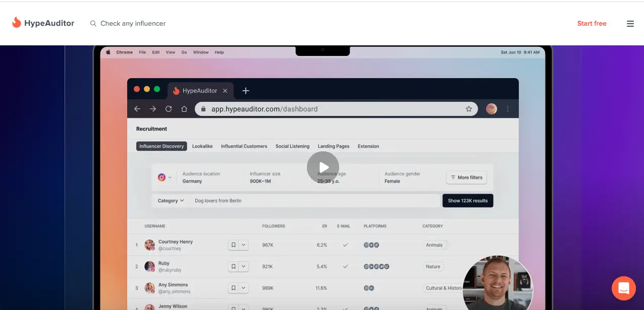Open the View menu
This screenshot has height=310, width=644.
coord(171,52)
